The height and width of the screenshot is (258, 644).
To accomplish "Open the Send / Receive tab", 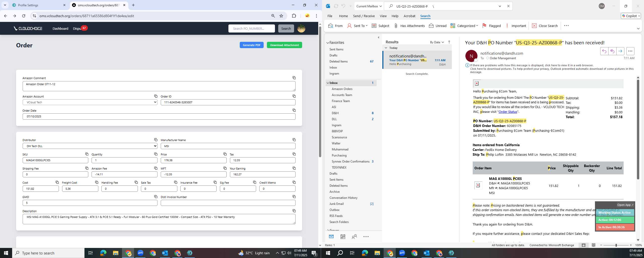I will tap(364, 16).
